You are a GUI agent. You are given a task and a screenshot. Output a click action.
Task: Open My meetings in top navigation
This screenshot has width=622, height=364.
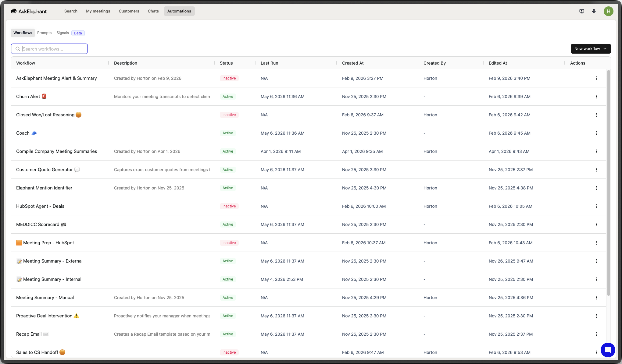(x=98, y=11)
